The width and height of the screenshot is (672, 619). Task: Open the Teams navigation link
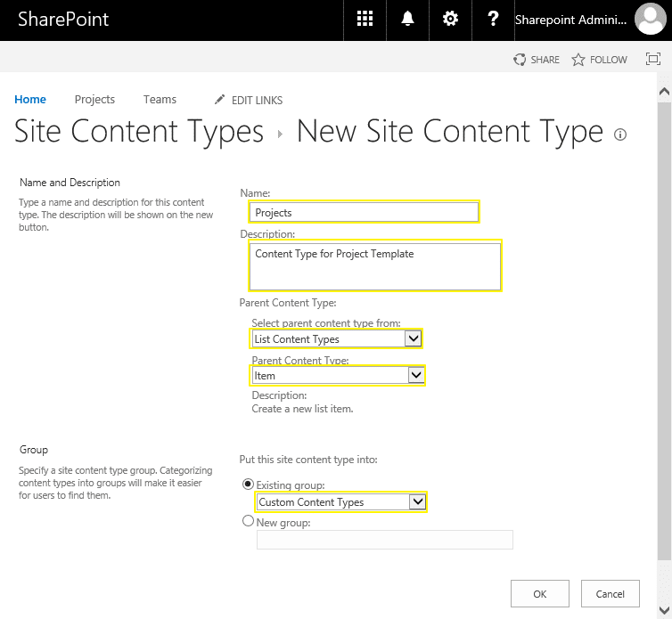[160, 100]
